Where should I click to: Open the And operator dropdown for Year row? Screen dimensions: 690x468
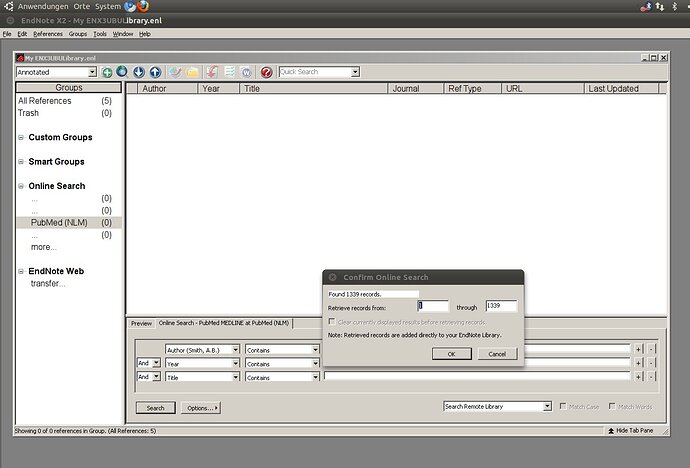click(x=156, y=363)
